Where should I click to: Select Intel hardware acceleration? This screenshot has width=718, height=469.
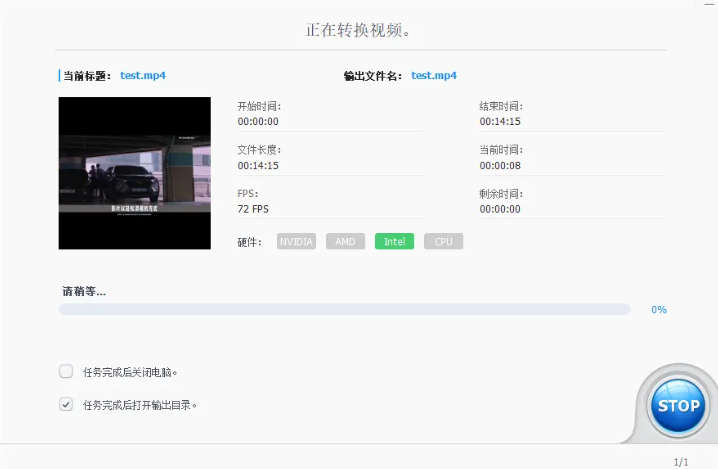(x=394, y=241)
